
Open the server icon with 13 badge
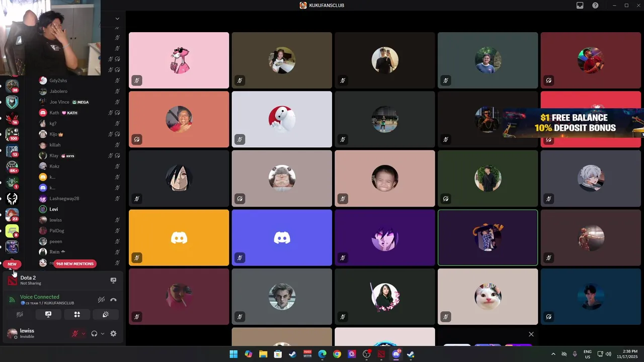12,150
